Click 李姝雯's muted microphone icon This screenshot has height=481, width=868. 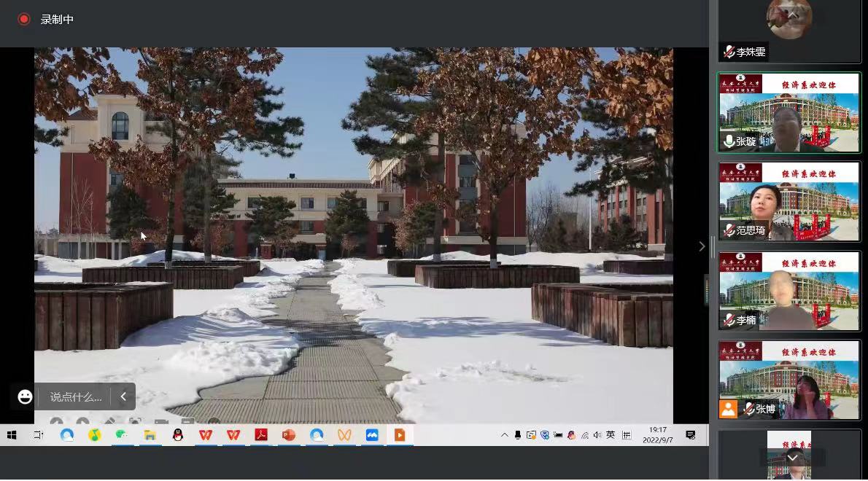[x=729, y=52]
